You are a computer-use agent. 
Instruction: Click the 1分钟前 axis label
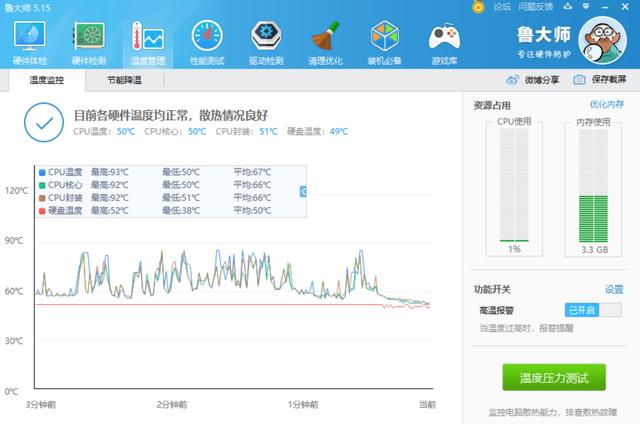tap(303, 404)
